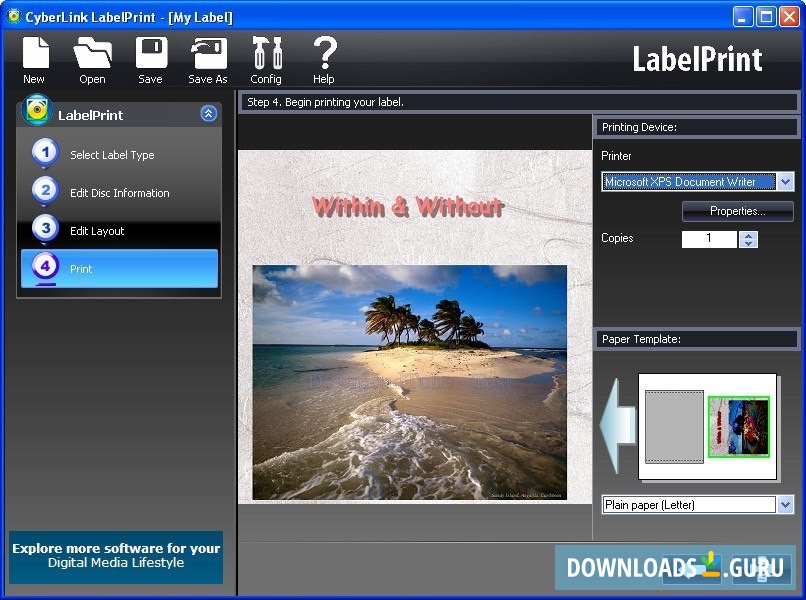The image size is (806, 600).
Task: Minimize the LabelPrint window
Action: click(742, 17)
